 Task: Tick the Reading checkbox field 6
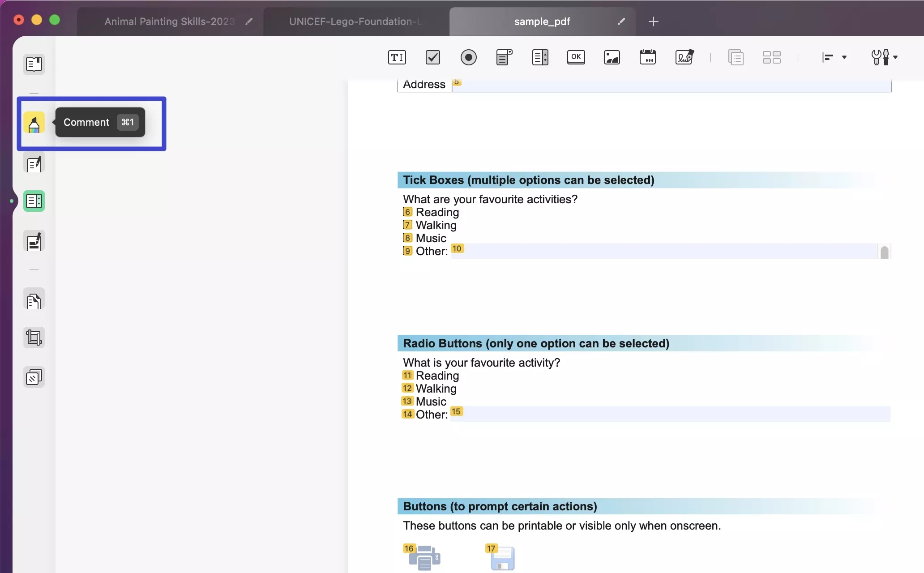pyautogui.click(x=407, y=212)
